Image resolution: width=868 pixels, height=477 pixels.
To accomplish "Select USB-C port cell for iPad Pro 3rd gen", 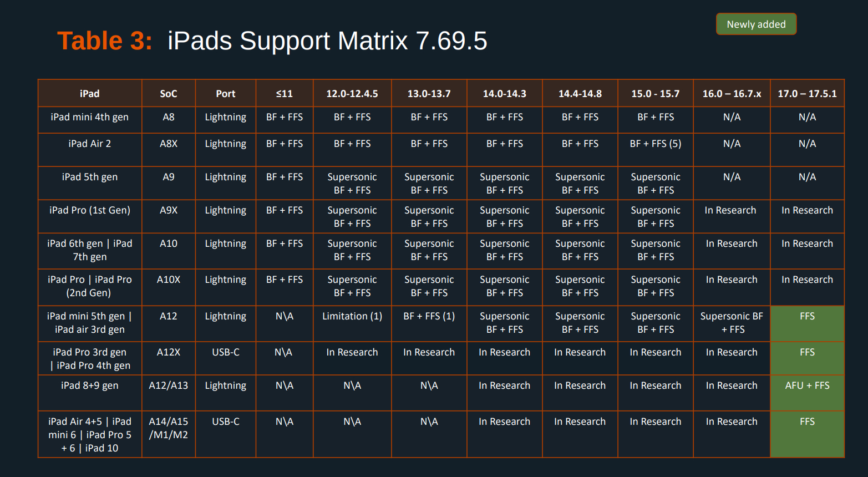I will [x=225, y=352].
